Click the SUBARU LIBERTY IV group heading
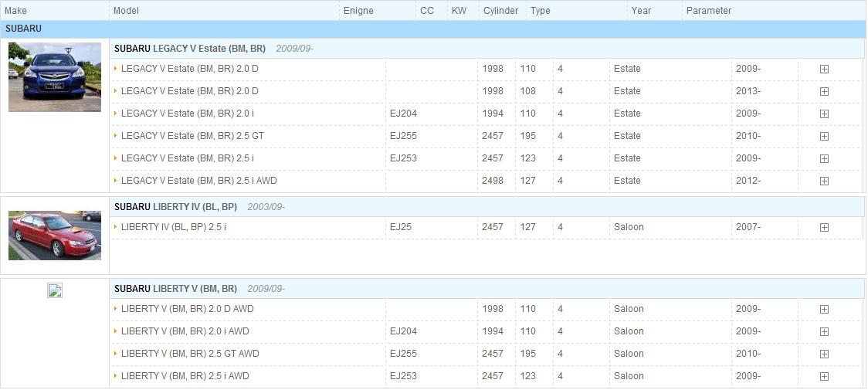 point(175,207)
